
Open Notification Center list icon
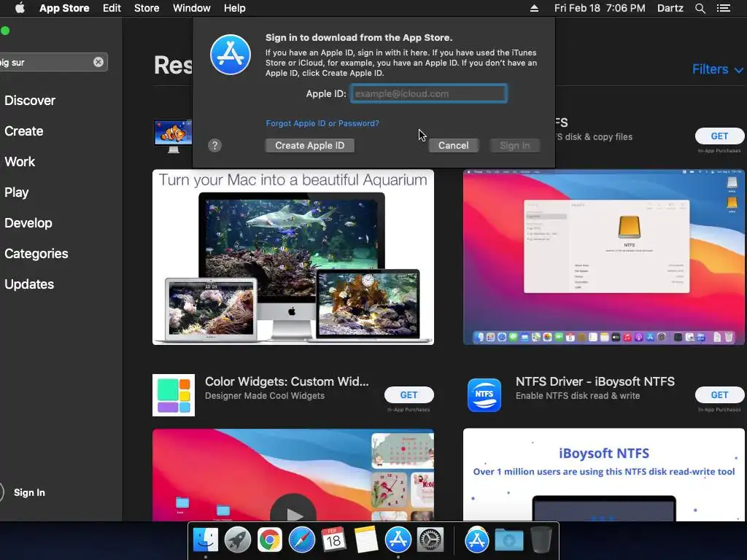(723, 8)
